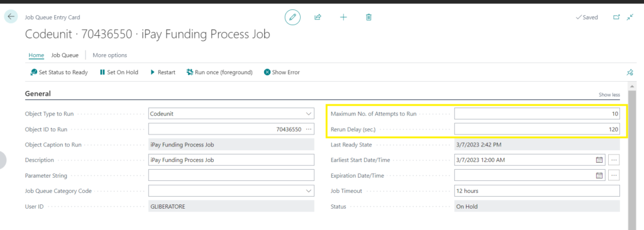Click Show less link

click(x=609, y=95)
